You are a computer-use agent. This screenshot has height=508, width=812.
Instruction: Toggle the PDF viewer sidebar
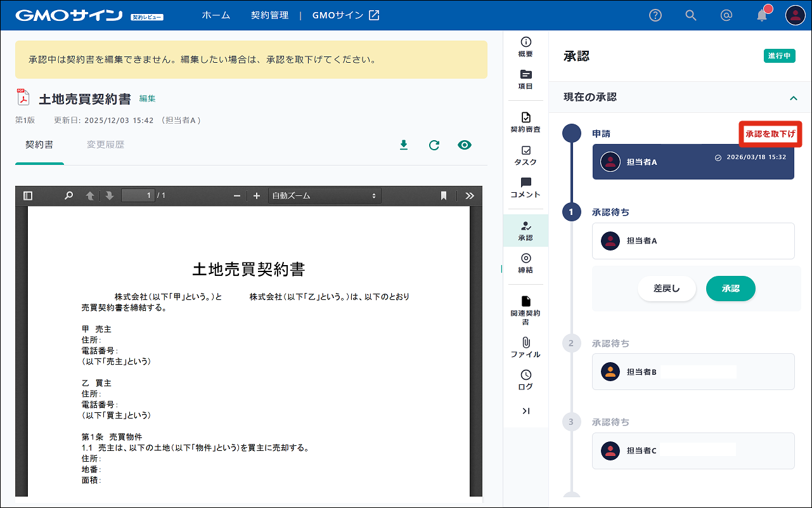27,196
